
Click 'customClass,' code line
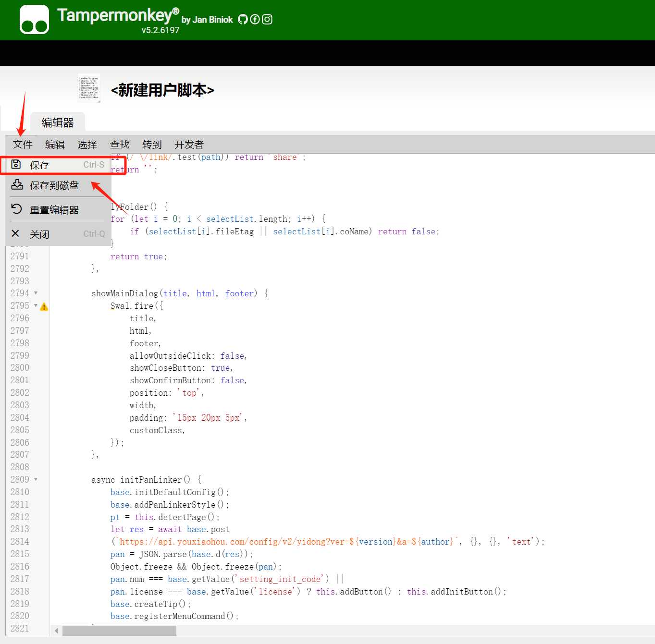[157, 430]
